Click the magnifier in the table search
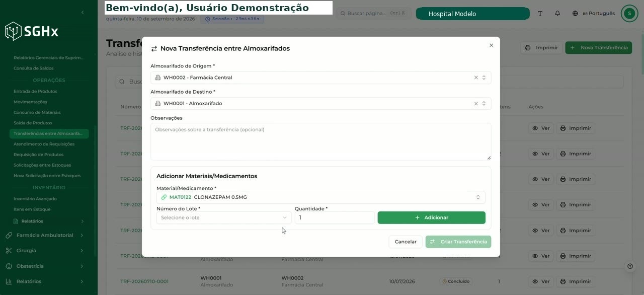644x295 pixels. click(122, 82)
